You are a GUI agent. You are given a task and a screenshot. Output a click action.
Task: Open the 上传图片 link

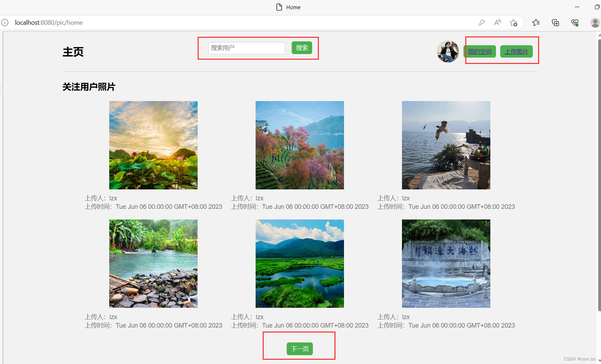[x=517, y=52]
